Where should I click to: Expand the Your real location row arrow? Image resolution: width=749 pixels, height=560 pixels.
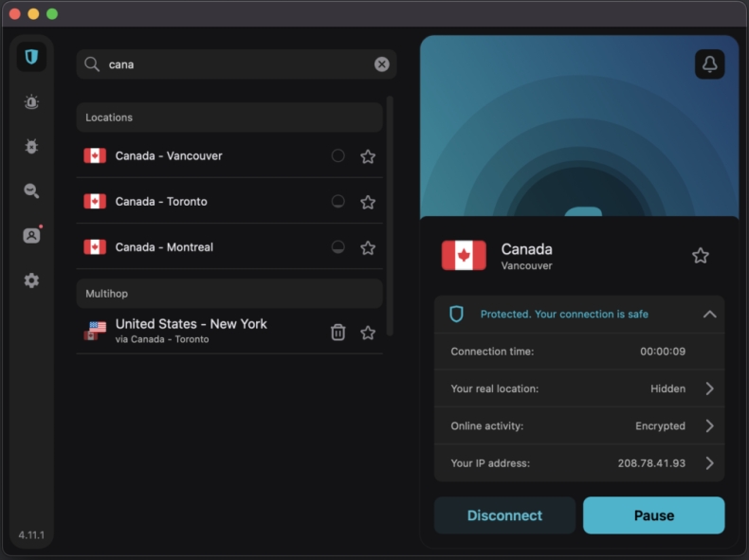tap(709, 388)
